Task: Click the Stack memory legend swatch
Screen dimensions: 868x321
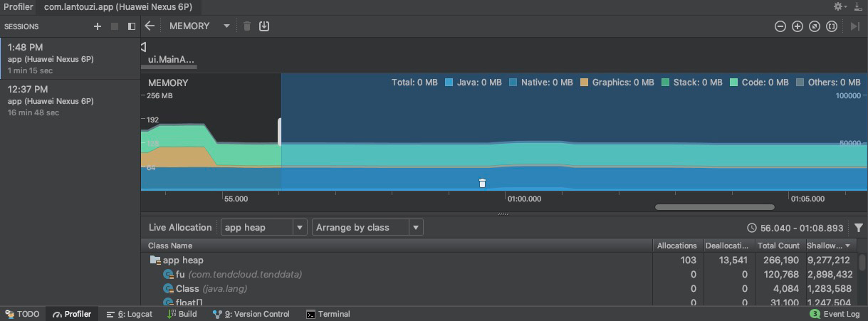Action: (666, 83)
